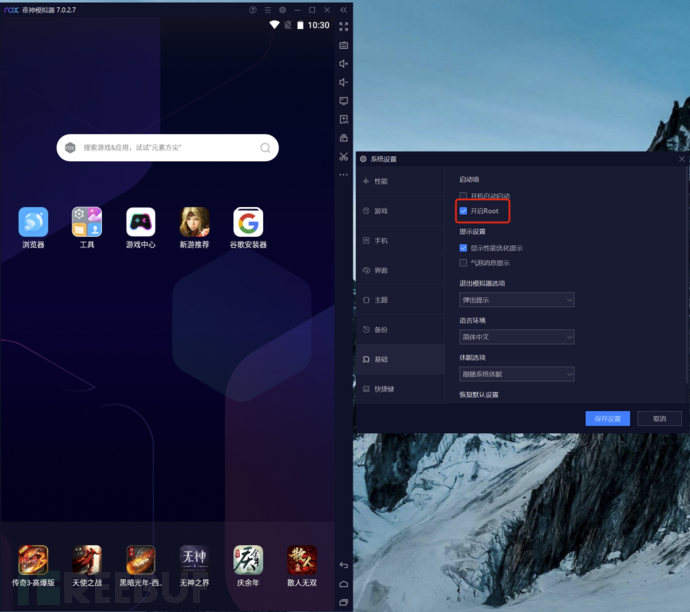Open the 新游推荐 app icon
Screen dimensions: 690x612
tap(195, 222)
